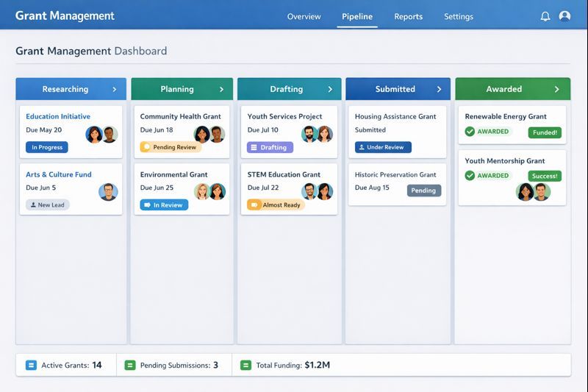
Task: Click the woman avatar on Community Health Grant
Action: tap(202, 135)
